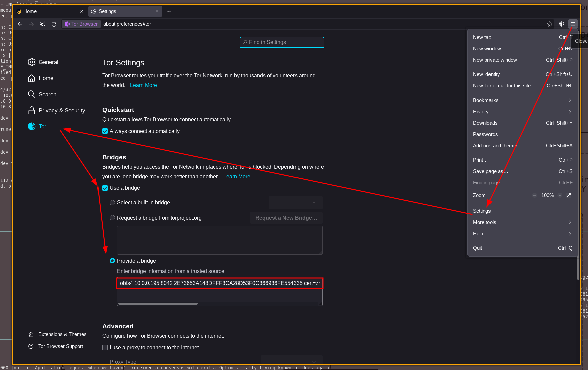Viewport: 588px width, 370px height.
Task: Select Provide a bridge radio option
Action: (x=112, y=261)
